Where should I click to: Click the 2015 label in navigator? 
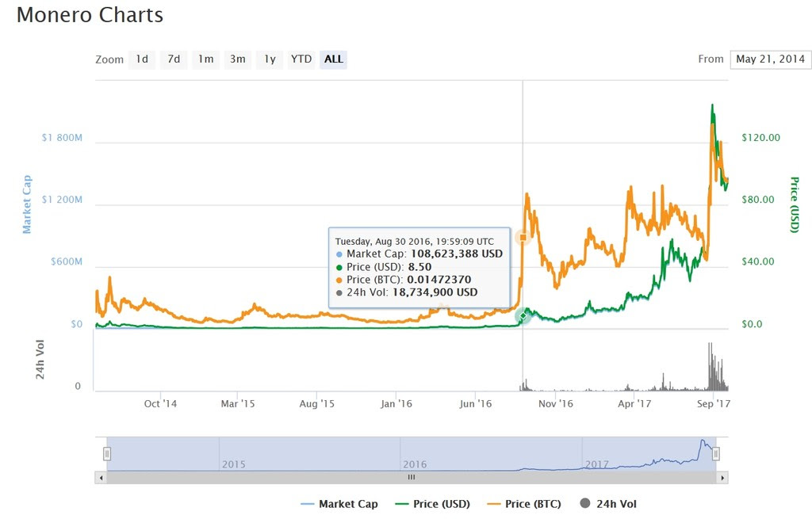click(234, 464)
